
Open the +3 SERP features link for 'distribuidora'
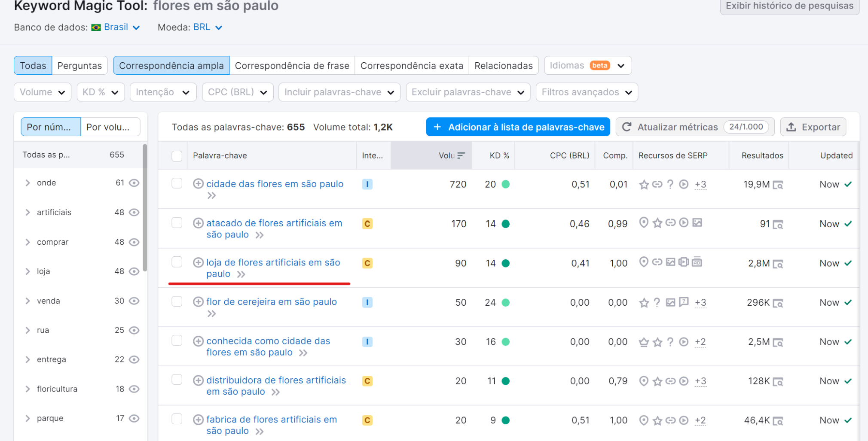[x=700, y=381]
